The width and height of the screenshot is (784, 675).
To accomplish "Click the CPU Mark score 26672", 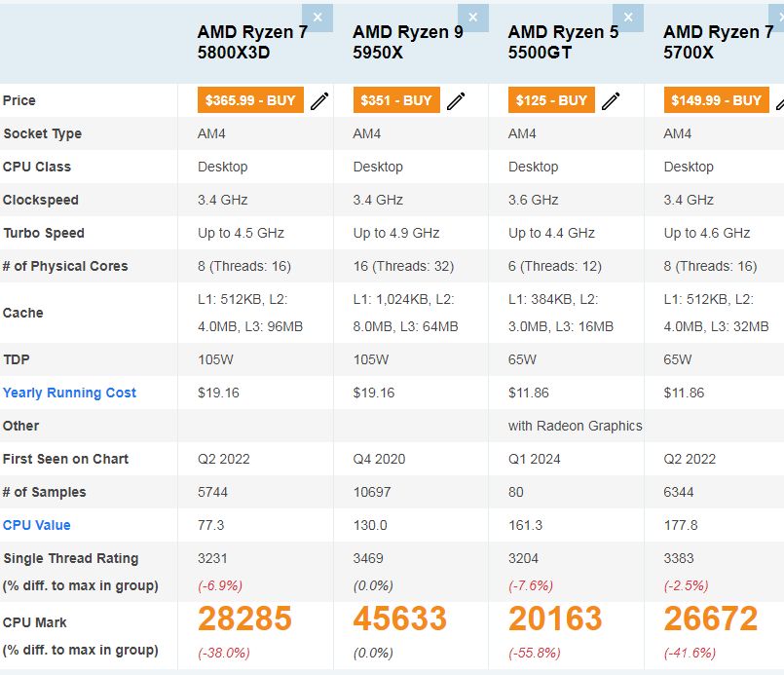I will 711,619.
